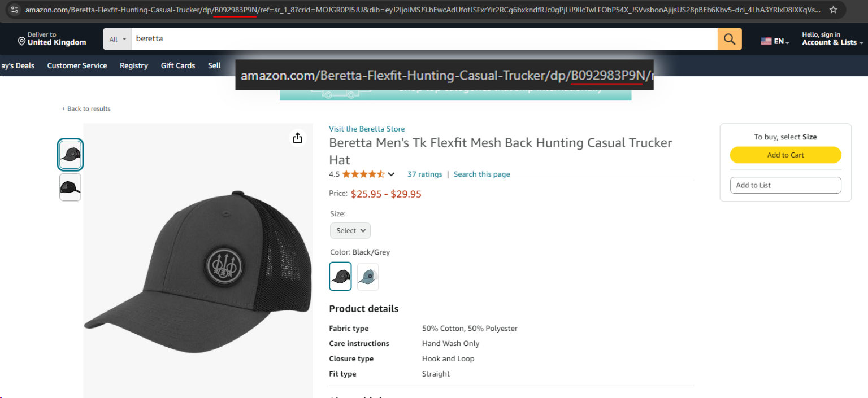868x398 pixels.
Task: Open the Size Select dropdown
Action: (x=350, y=230)
